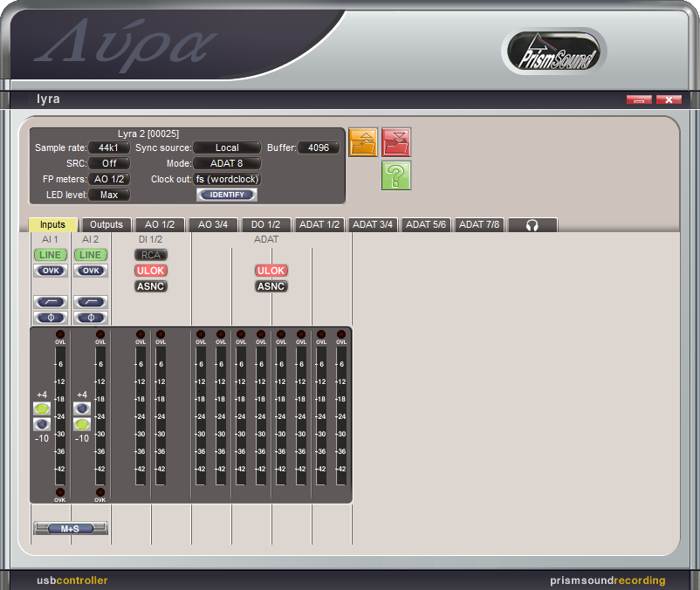This screenshot has width=700, height=590.
Task: Select the ADAT 1/2 tab
Action: [x=319, y=224]
